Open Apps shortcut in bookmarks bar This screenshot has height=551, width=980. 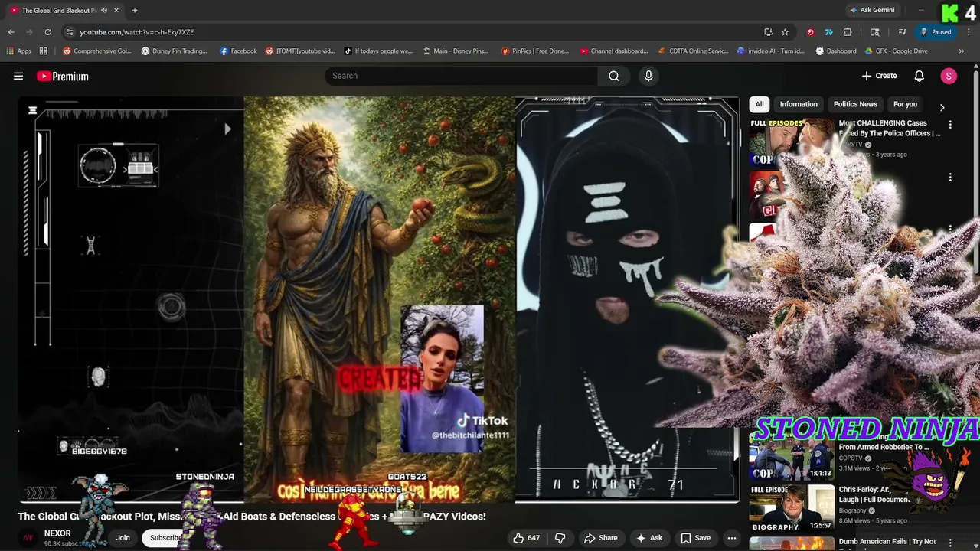click(18, 51)
